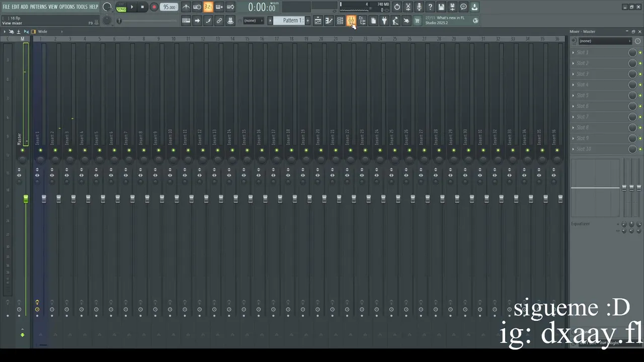Open the EDIT menu
The height and width of the screenshot is (362, 644).
[16, 7]
